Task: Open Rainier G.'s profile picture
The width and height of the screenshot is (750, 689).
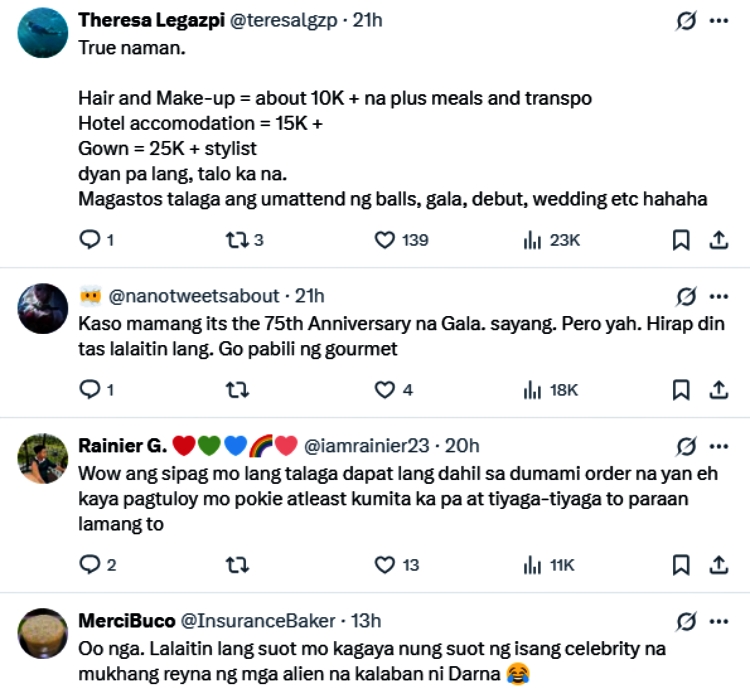Action: coord(43,457)
